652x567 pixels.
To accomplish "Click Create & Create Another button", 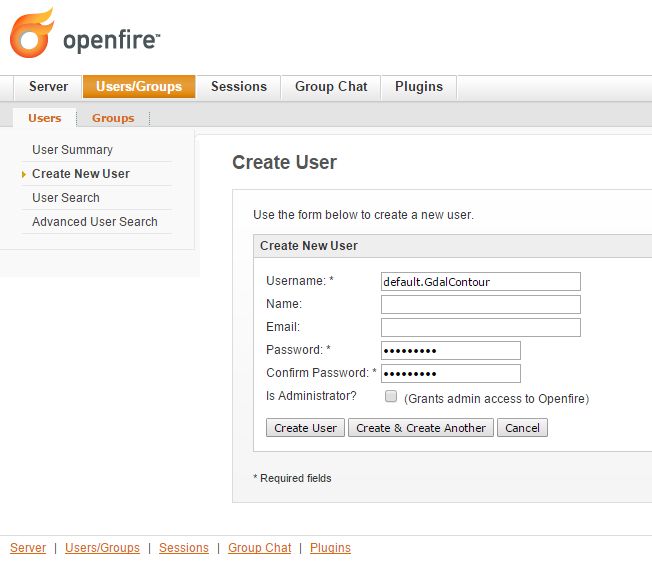I will tap(421, 428).
